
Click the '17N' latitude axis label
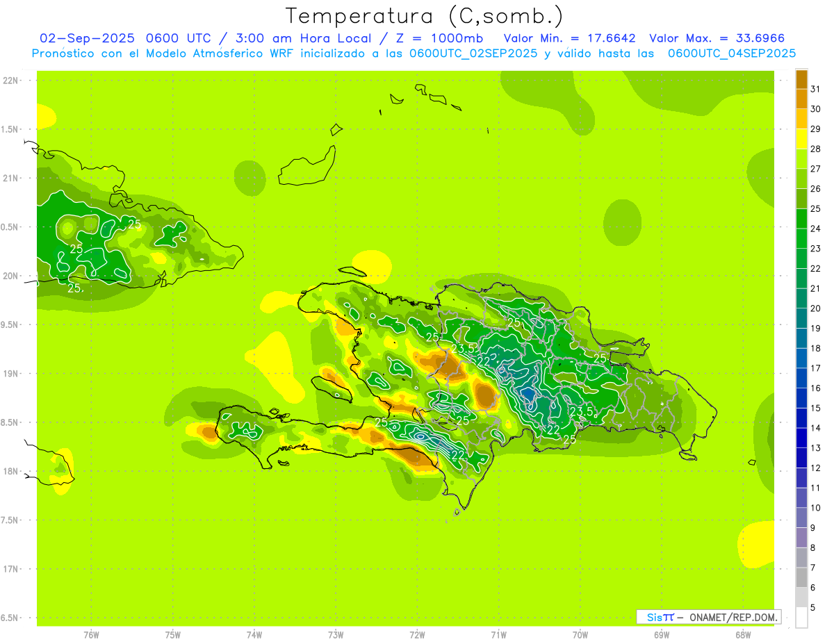tap(10, 569)
